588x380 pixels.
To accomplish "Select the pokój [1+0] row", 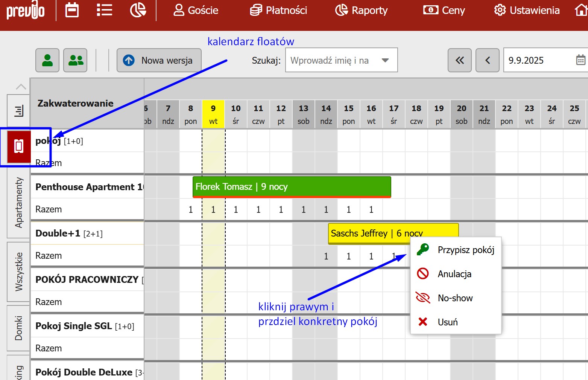I will click(87, 141).
